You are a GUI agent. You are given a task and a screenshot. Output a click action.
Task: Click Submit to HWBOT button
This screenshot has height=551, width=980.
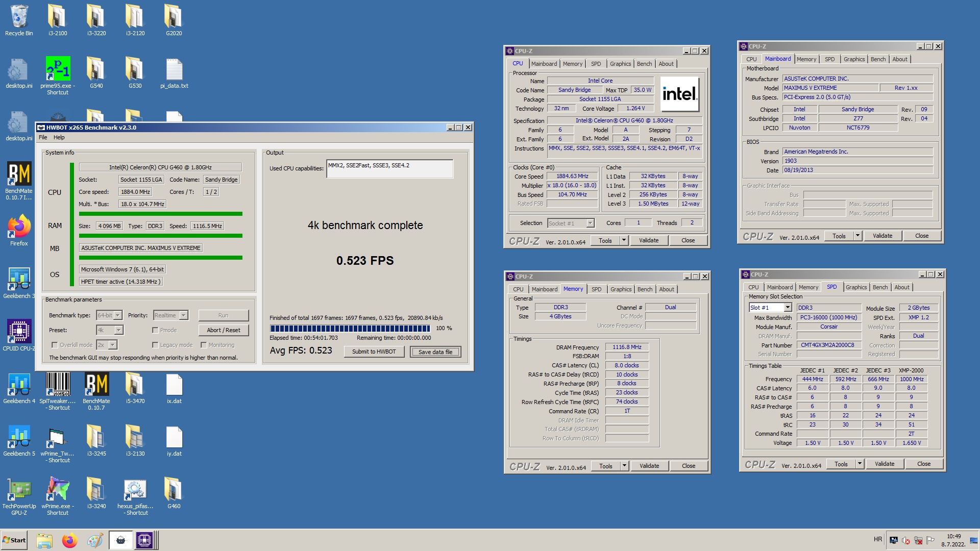[374, 352]
